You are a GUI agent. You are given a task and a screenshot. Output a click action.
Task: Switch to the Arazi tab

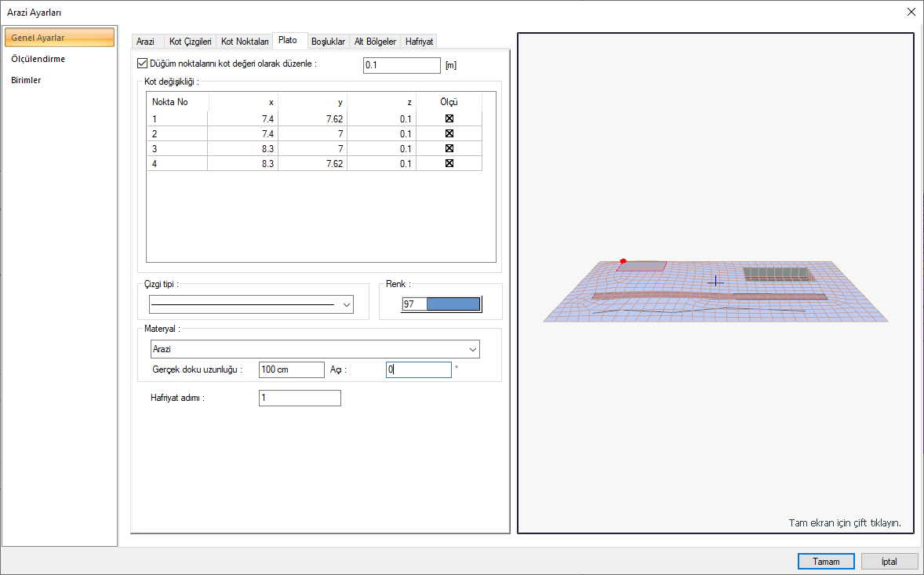tap(145, 42)
